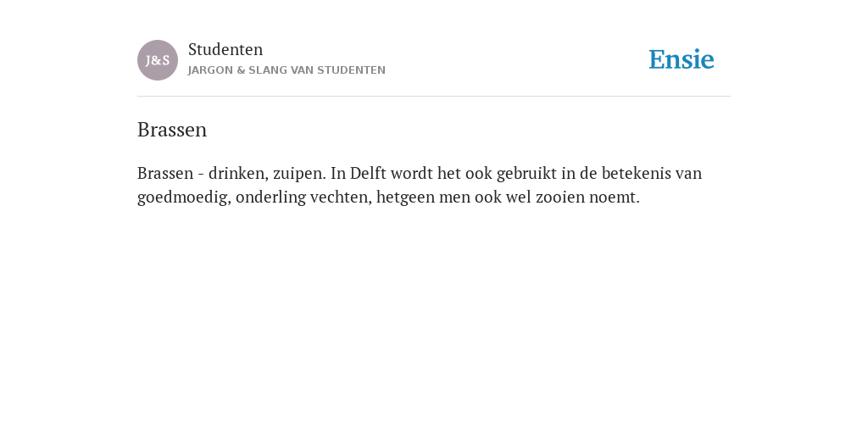
Task: Click the horizontal divider below the header
Action: click(x=434, y=97)
